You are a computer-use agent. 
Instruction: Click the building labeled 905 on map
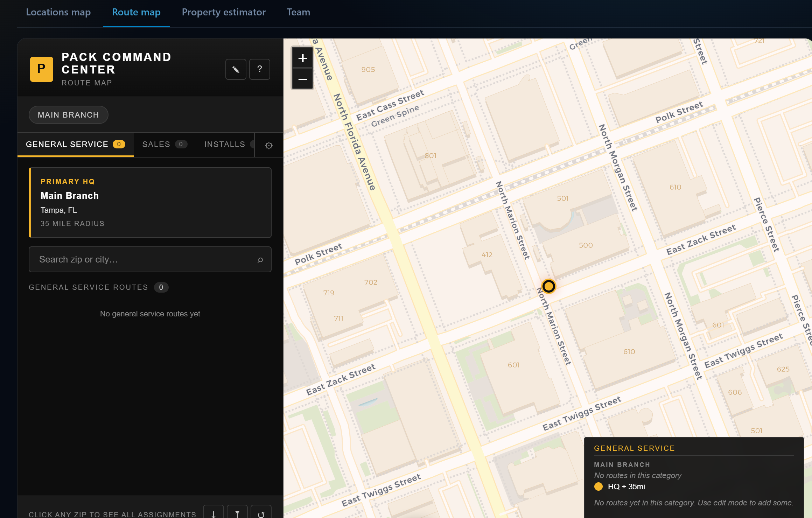[368, 70]
